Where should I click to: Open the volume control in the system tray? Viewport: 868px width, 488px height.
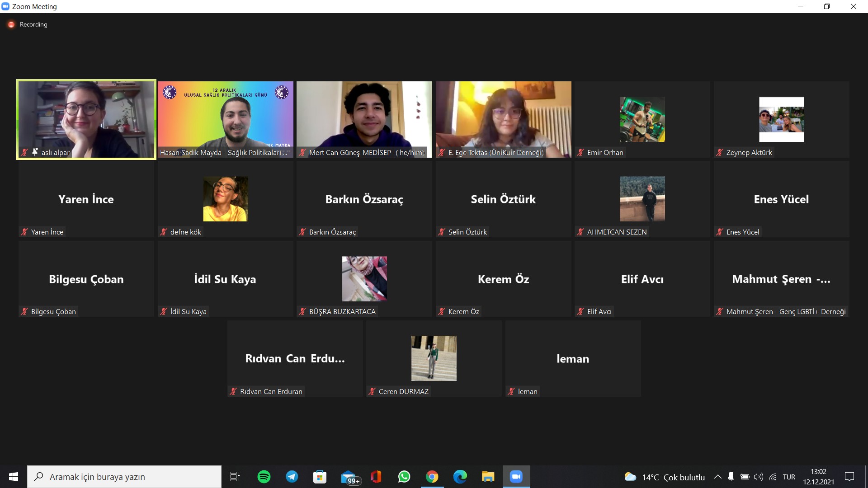[x=759, y=477]
